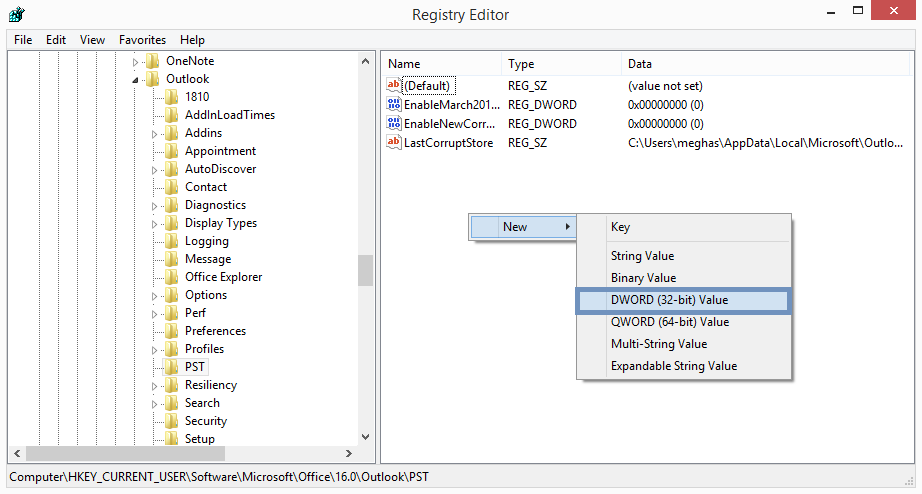Expand the Addins key arrow

[154, 134]
